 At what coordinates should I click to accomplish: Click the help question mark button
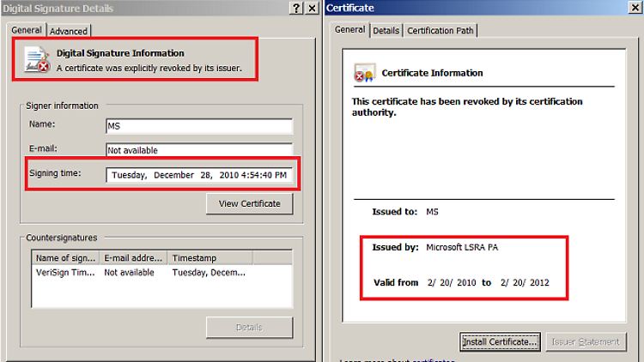tap(296, 8)
